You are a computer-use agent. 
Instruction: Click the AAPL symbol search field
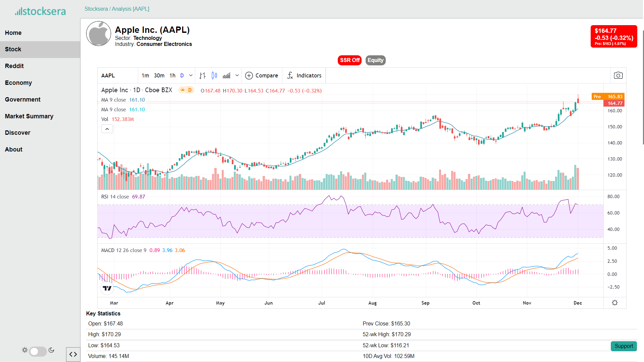point(117,76)
